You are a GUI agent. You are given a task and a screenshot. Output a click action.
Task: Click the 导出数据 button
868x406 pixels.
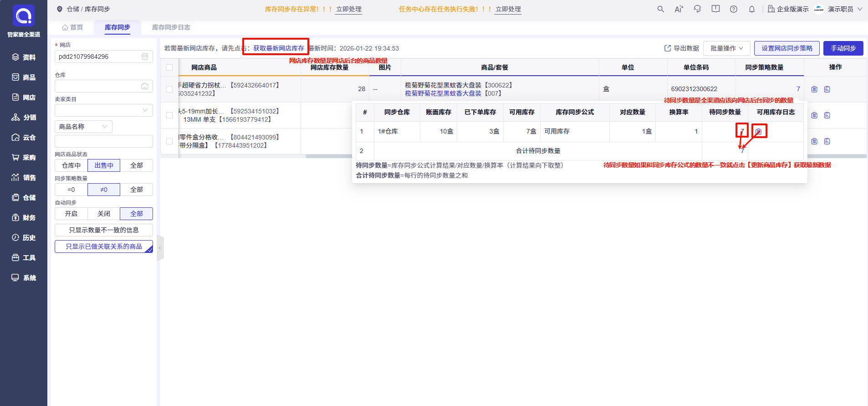coord(682,48)
